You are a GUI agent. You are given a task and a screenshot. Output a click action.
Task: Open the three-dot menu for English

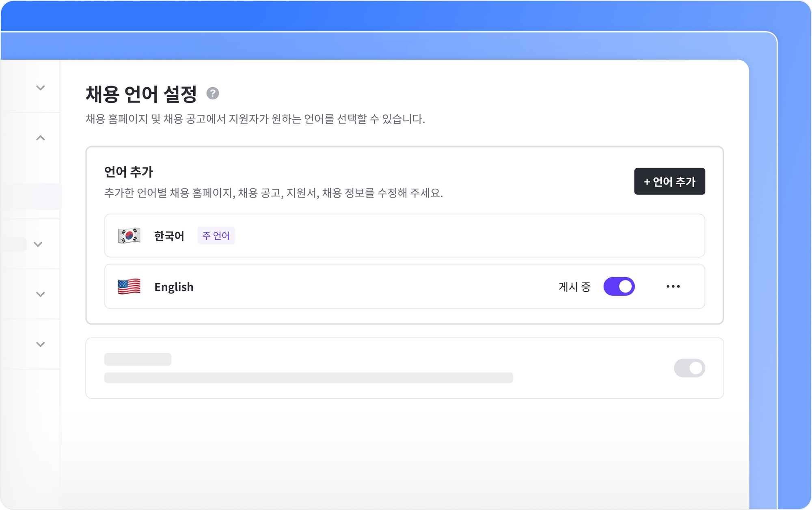point(673,286)
